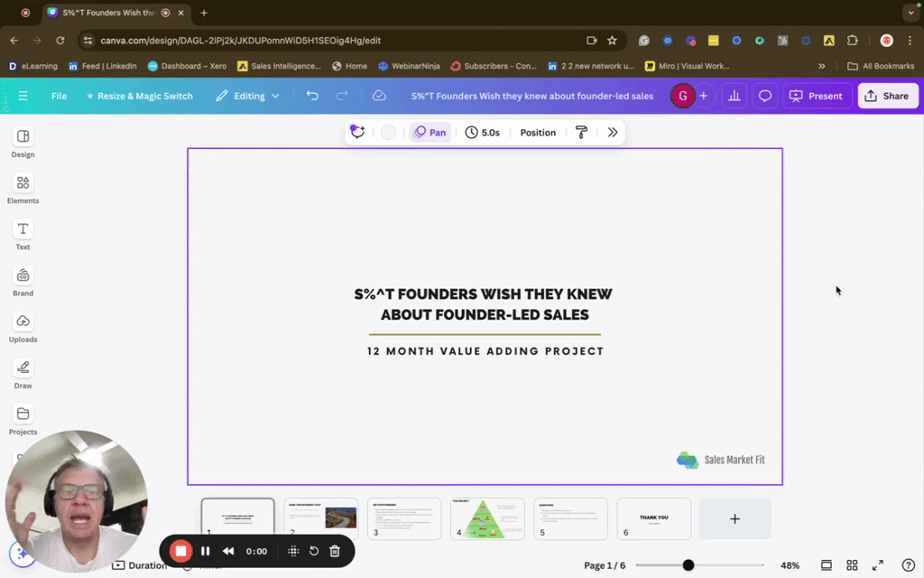
Task: Toggle fullscreen presentation view
Action: 877,565
